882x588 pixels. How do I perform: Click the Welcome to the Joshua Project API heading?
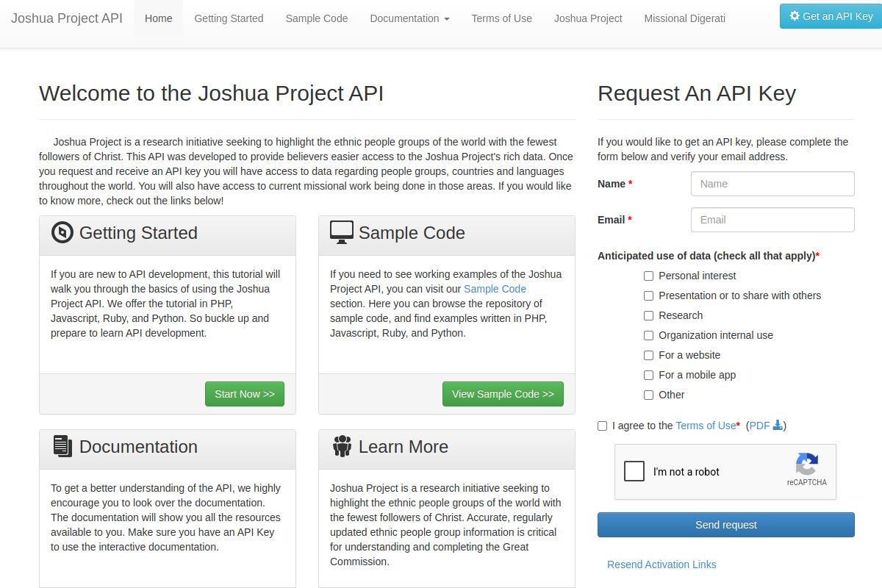coord(211,93)
